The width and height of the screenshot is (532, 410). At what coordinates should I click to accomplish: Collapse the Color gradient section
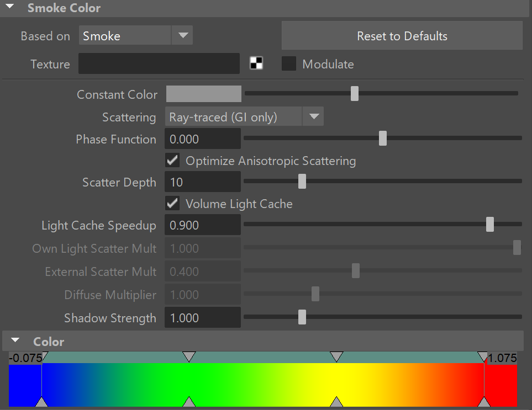15,340
